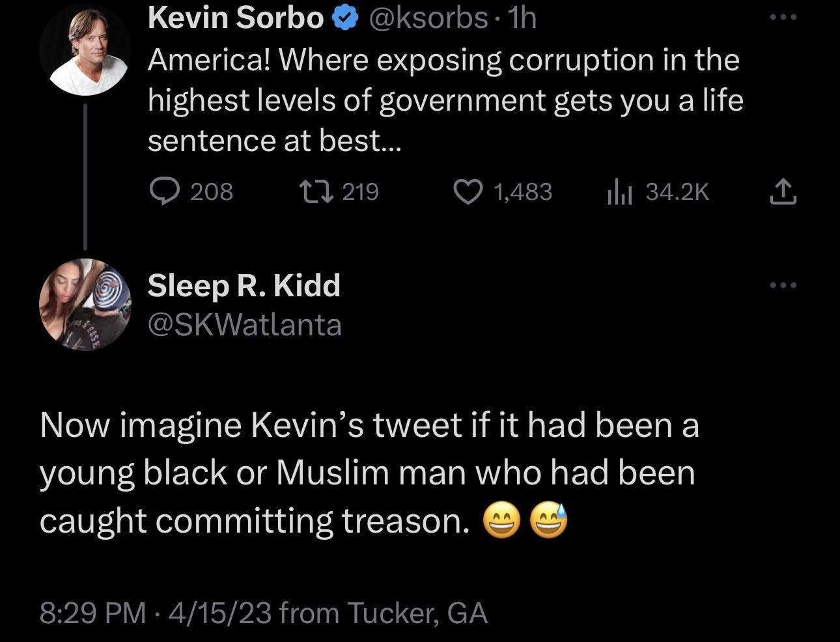Open the share icon on Kevin Sorbo's tweet
This screenshot has width=840, height=642.
783,191
